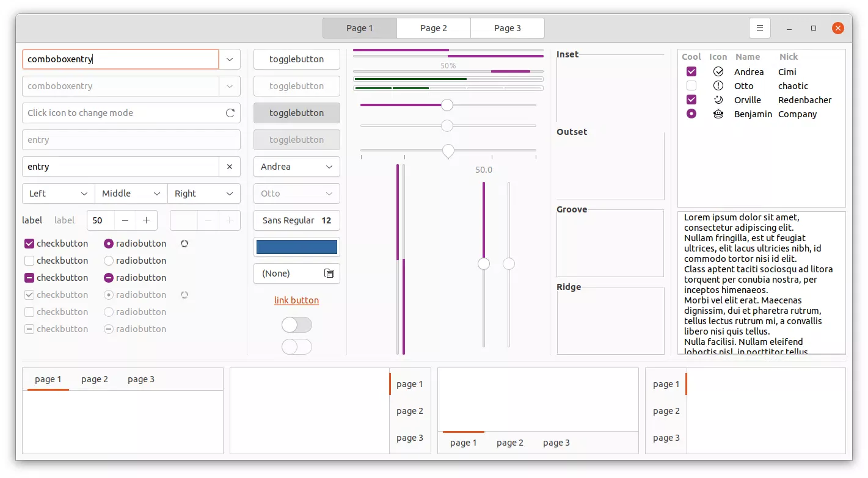Click the pressed dark togglebutton
This screenshot has height=478, width=868.
point(297,113)
